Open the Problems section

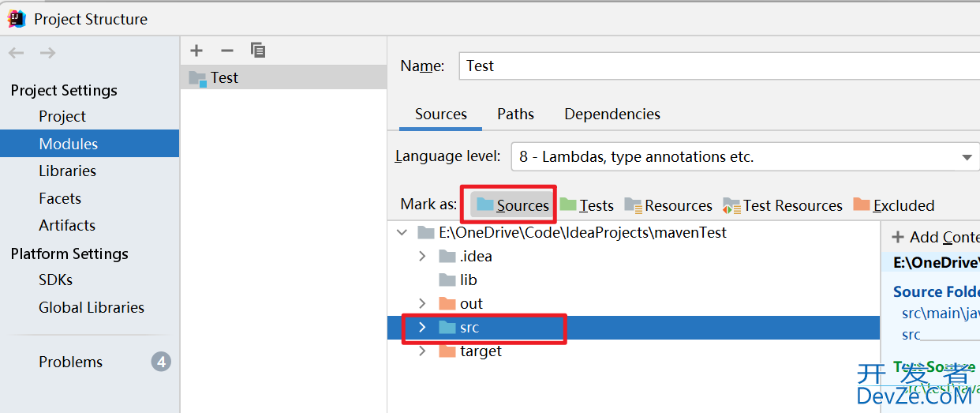70,362
